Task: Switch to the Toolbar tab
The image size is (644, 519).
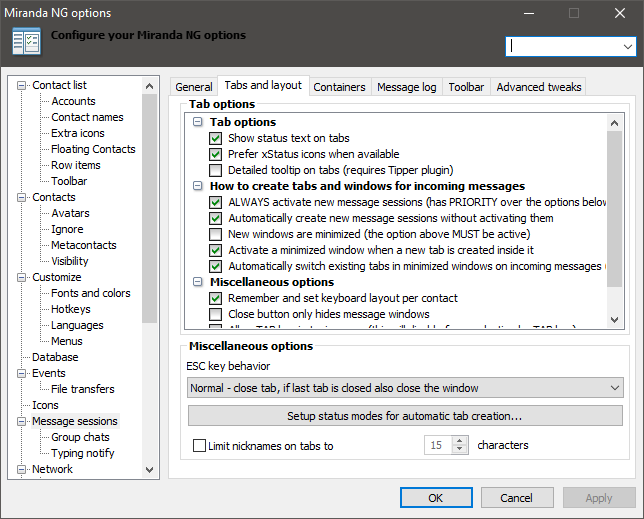Action: 466,87
